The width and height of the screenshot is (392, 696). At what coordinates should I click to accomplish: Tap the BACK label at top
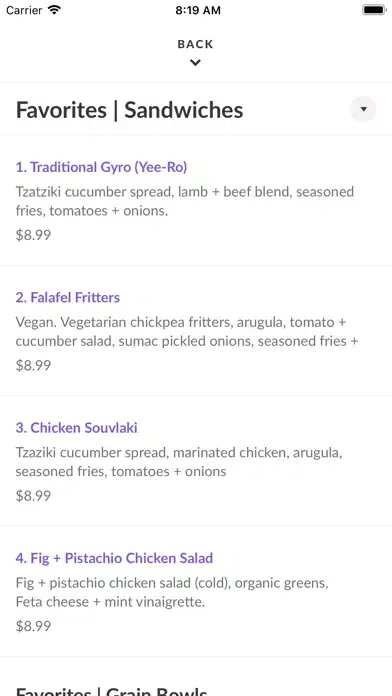[195, 44]
